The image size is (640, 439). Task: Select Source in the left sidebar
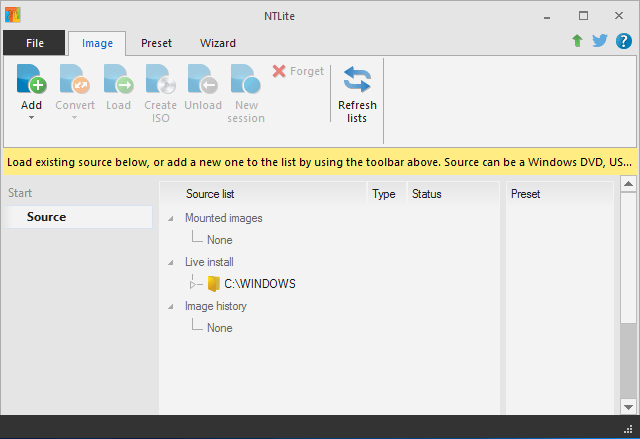click(47, 217)
